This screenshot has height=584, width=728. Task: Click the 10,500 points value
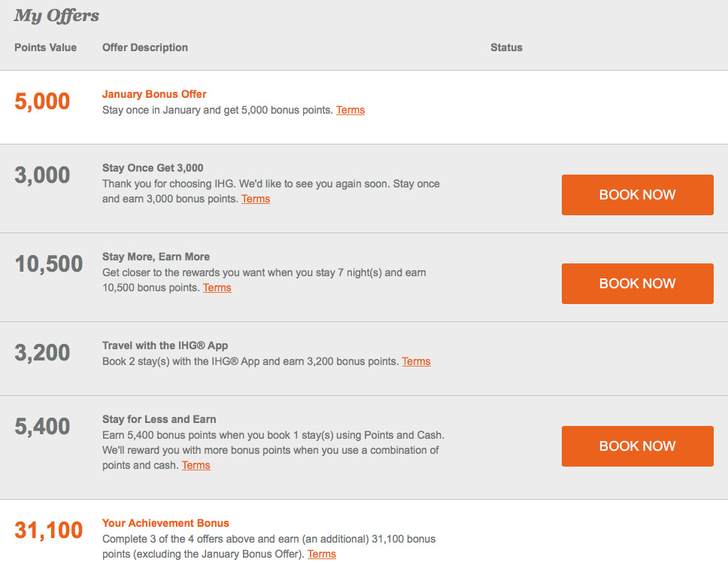click(x=49, y=264)
